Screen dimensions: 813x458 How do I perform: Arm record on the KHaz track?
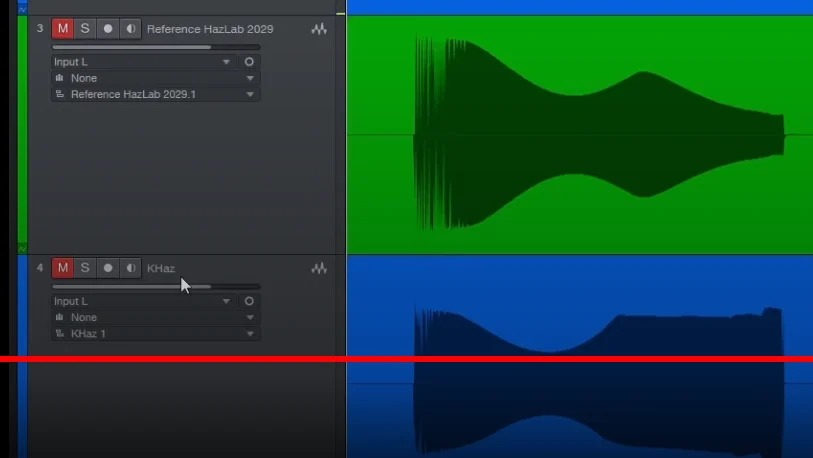click(108, 268)
